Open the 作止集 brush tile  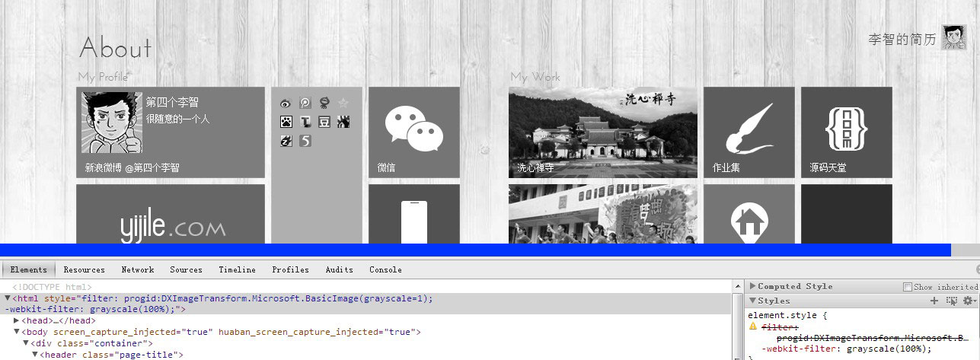[749, 132]
